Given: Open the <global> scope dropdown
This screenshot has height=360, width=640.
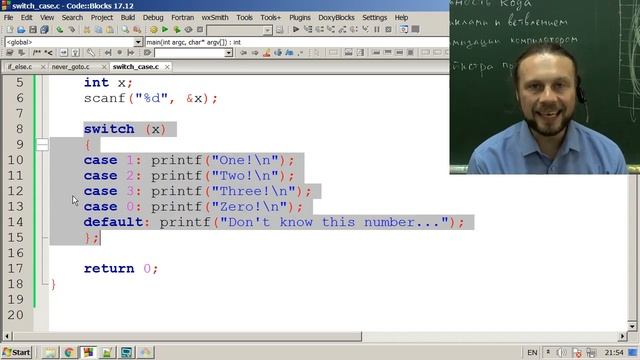Looking at the screenshot, I should [x=138, y=42].
